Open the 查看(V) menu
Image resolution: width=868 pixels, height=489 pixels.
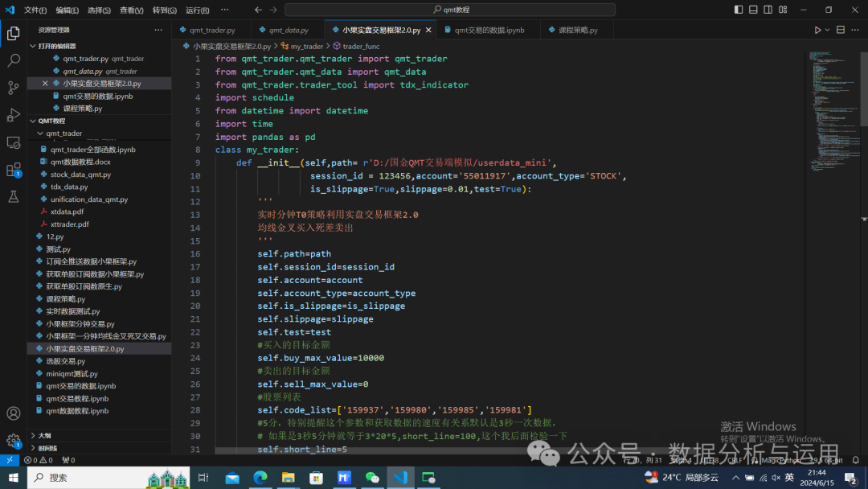tap(132, 10)
